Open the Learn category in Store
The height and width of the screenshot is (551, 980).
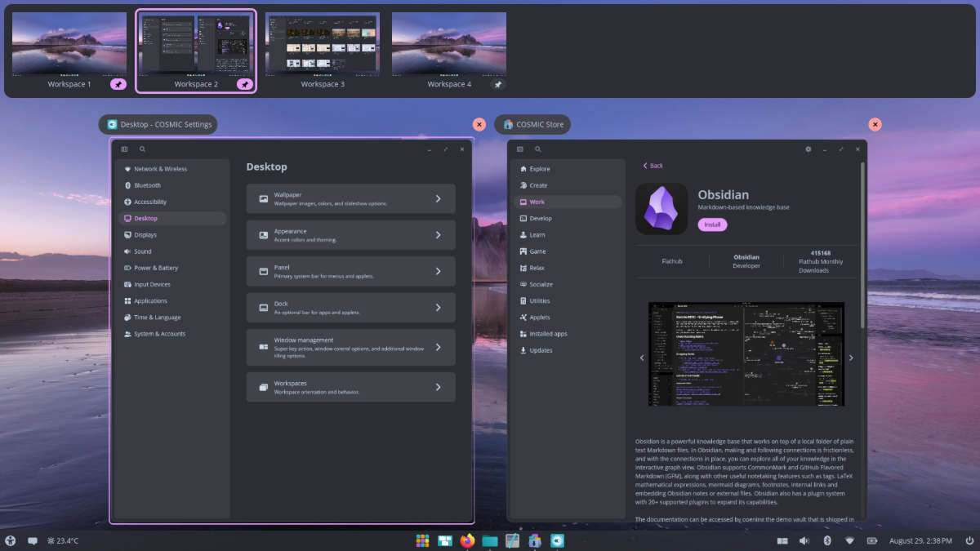click(x=568, y=235)
